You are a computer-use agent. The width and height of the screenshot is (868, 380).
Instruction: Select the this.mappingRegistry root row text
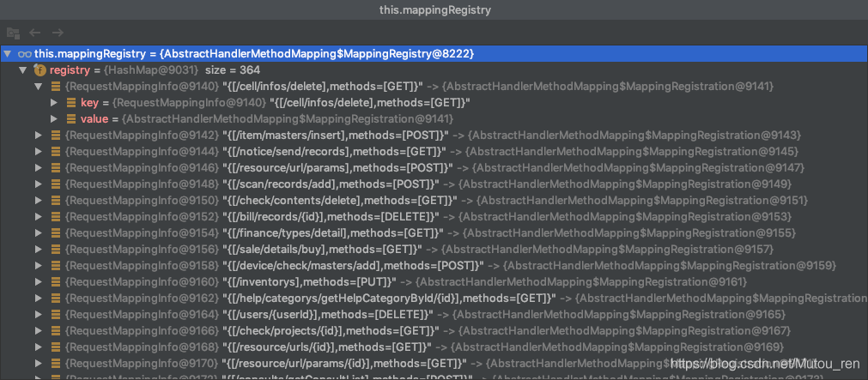[254, 54]
